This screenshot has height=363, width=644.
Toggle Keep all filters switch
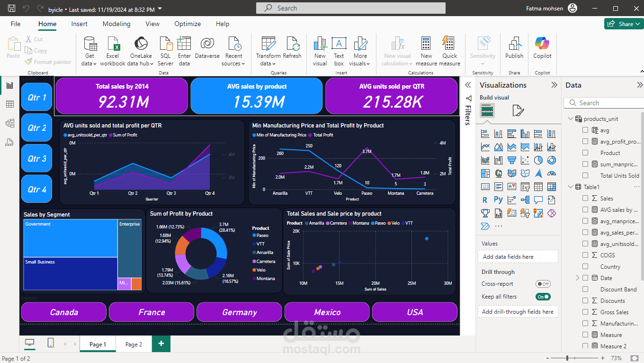[543, 297]
